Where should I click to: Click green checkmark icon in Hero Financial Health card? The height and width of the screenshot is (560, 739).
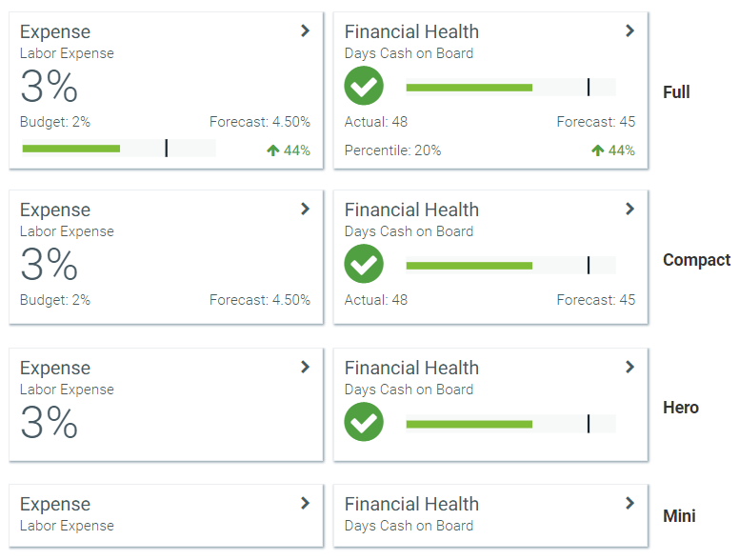364,422
